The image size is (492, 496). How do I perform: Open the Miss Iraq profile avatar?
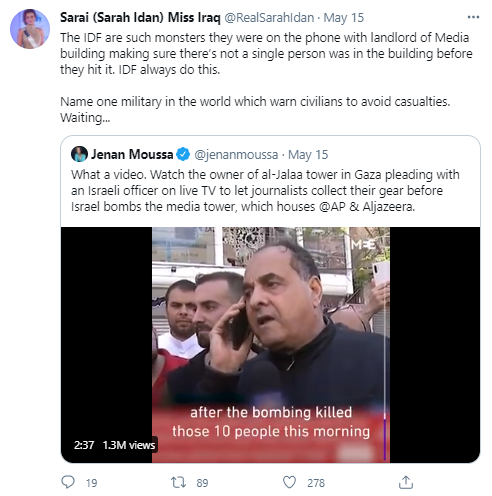point(30,29)
